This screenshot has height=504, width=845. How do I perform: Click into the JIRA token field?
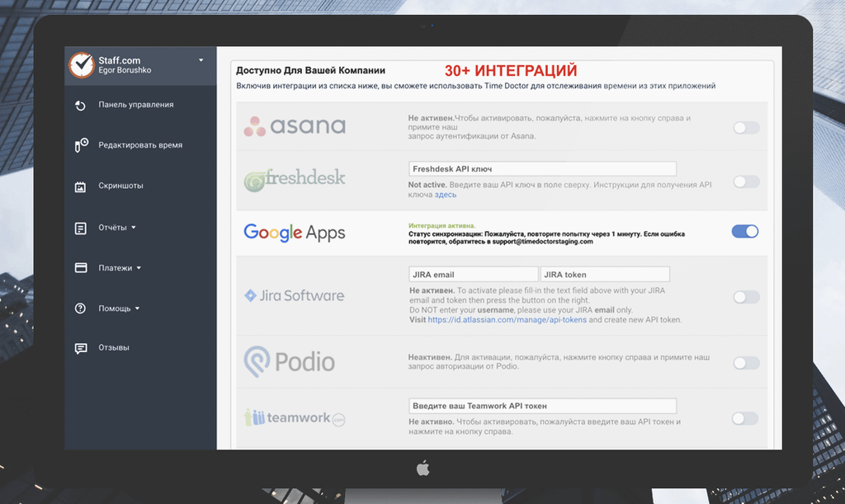coord(605,274)
